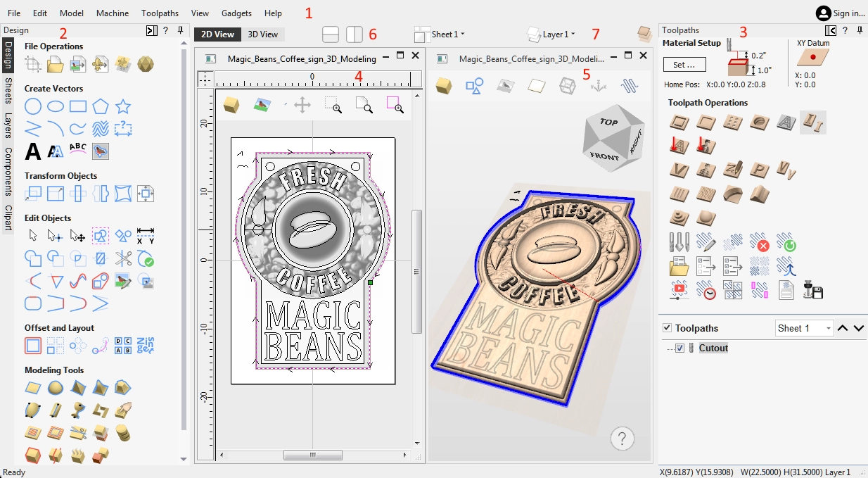Select the Draw Rectangle tool

coord(78,107)
